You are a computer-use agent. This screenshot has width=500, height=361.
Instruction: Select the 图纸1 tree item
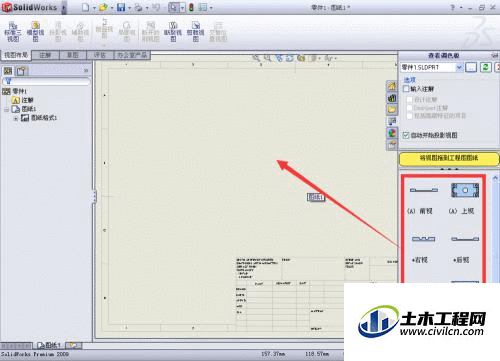(24, 109)
